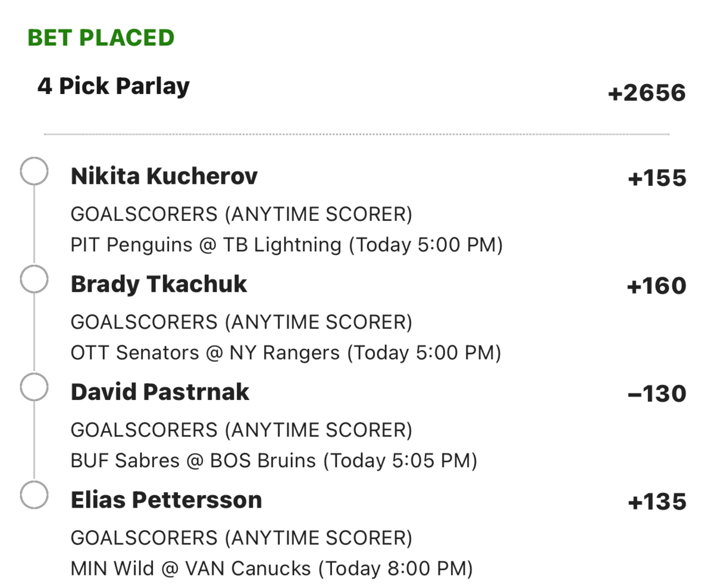The width and height of the screenshot is (714, 588).
Task: Click the +160 odds for Tkachuk
Action: pos(656,286)
